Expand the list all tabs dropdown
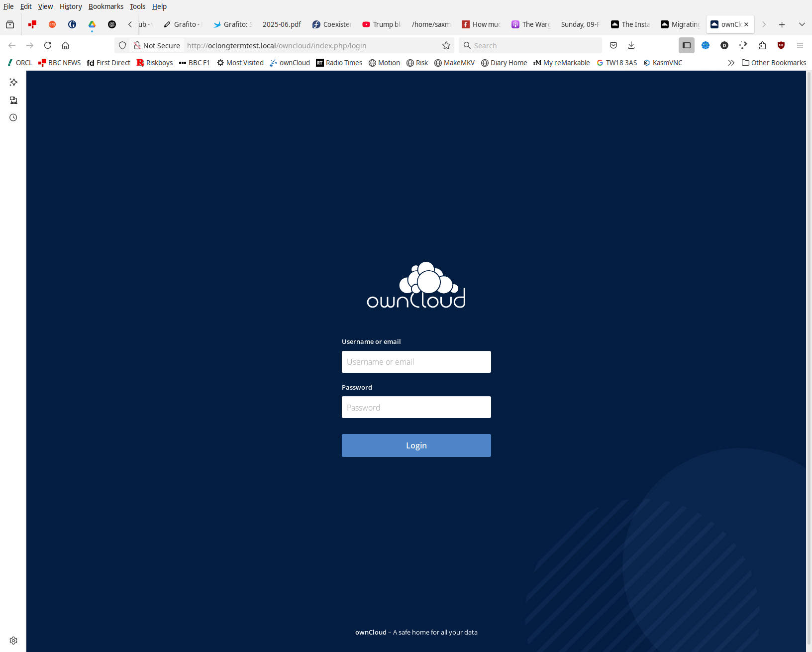 point(802,24)
